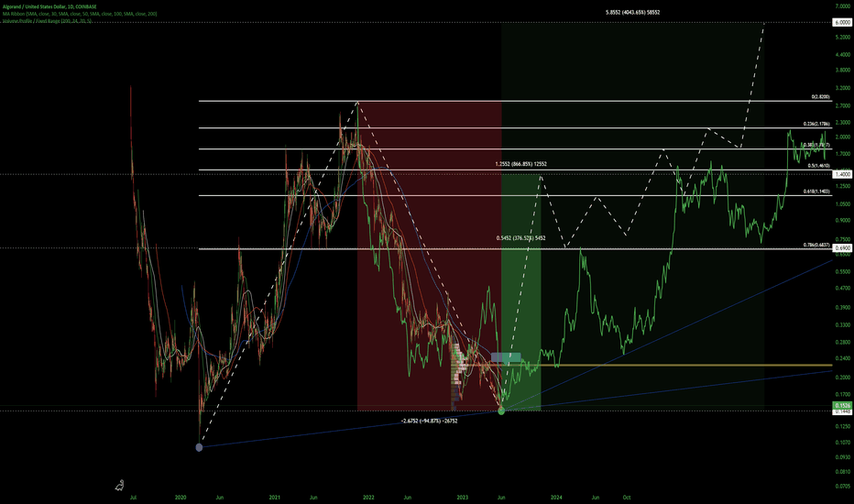Click the 0(2.8200) Fibonacci level label
Image resolution: width=854 pixels, height=504 pixels.
820,97
